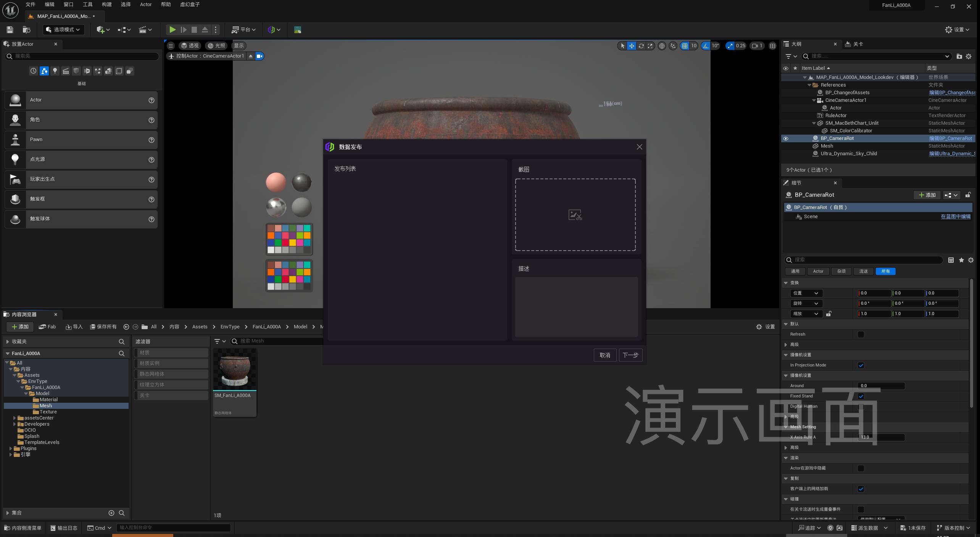Viewport: 980px width, 537px height.
Task: Click the Eject button in play toolbar
Action: pos(205,30)
